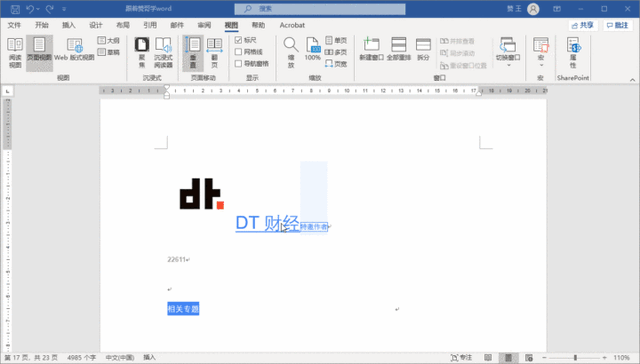Undo the last action
This screenshot has height=364, width=640.
tap(30, 9)
